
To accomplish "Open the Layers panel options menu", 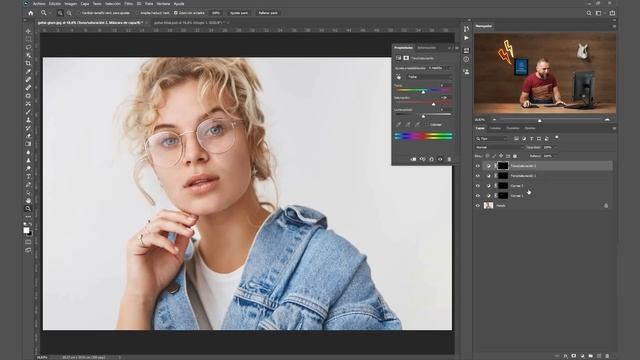I will (614, 128).
